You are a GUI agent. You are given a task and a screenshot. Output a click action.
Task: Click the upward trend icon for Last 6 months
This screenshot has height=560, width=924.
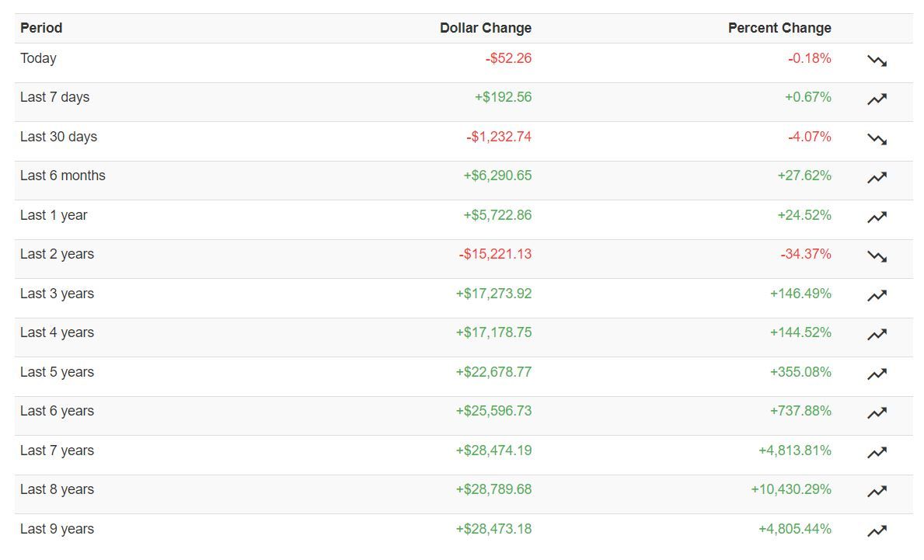point(877,178)
